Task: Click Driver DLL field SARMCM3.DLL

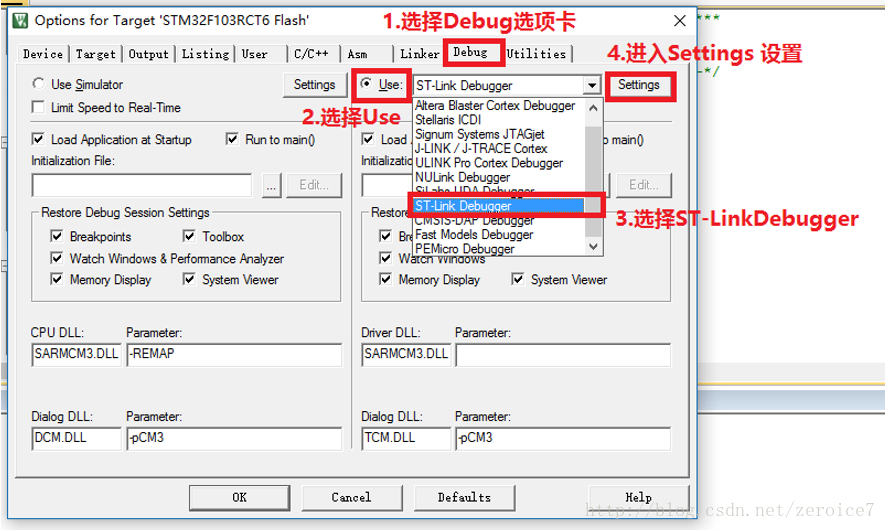Action: point(406,355)
